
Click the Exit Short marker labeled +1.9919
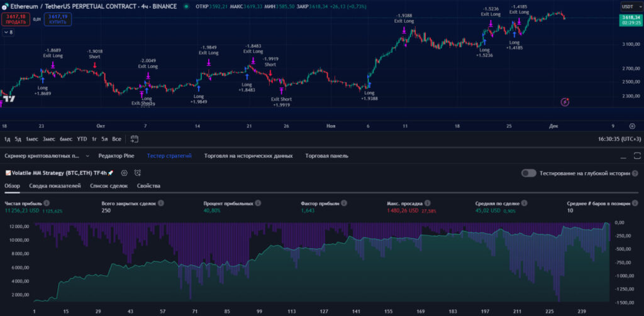(x=281, y=90)
